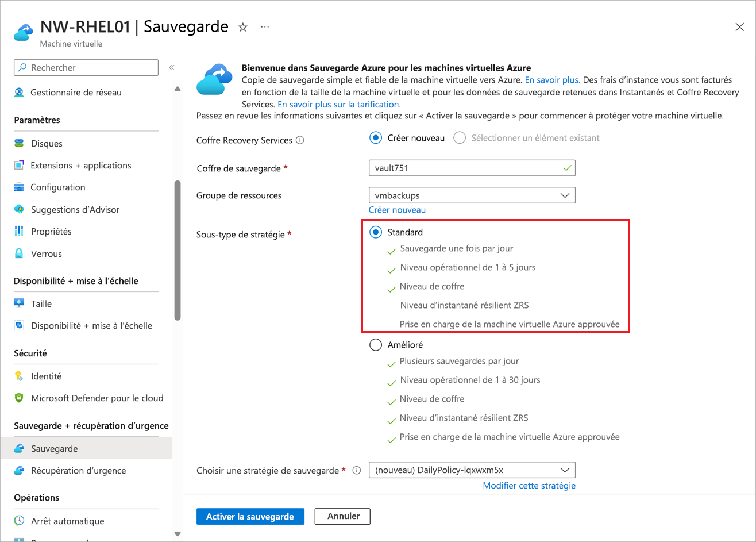Viewport: 756px width, 542px height.
Task: Collapse the sidebar with the double chevron
Action: pos(171,67)
